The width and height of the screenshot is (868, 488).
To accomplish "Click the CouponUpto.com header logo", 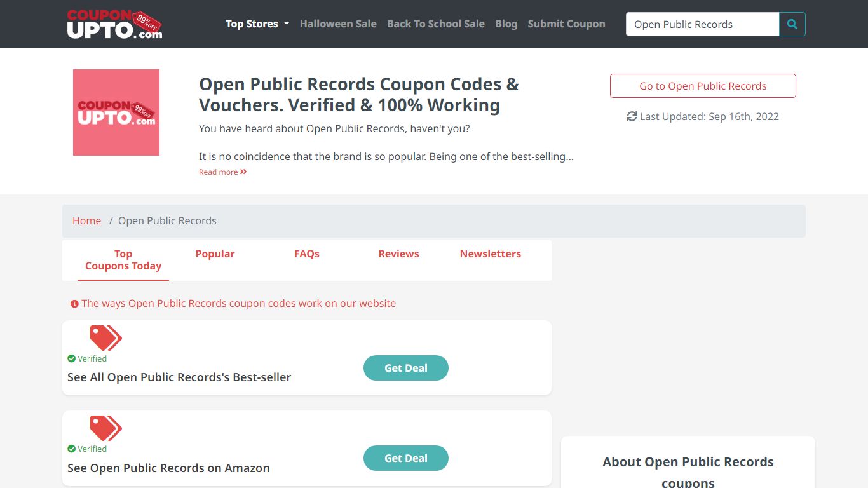I will [x=114, y=24].
